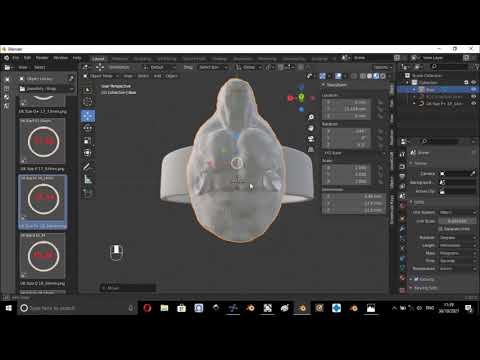The height and width of the screenshot is (360, 480).
Task: Open the Output properties tab icon
Action: coord(402,176)
